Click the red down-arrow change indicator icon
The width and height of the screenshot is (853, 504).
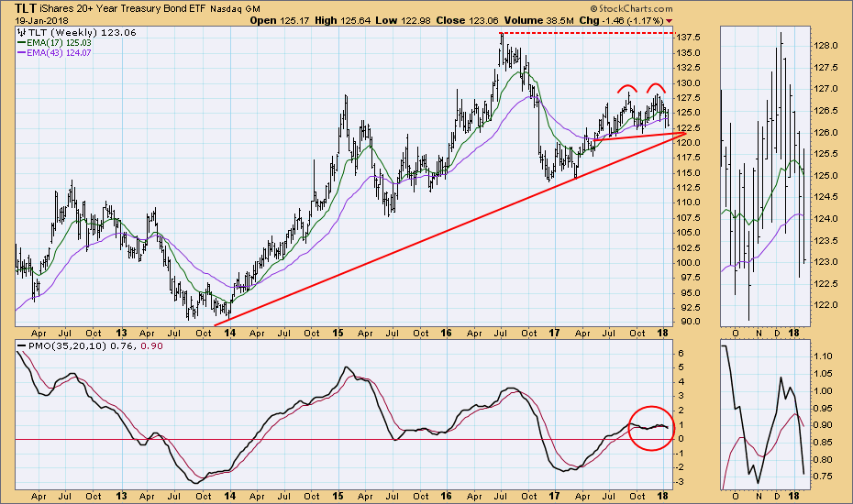[x=669, y=21]
